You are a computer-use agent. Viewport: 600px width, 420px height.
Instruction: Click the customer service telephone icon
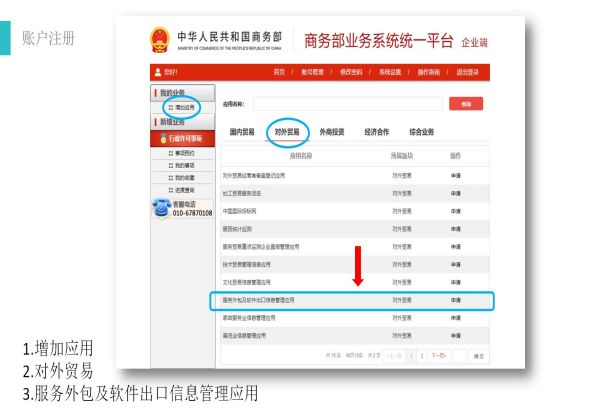(x=160, y=208)
